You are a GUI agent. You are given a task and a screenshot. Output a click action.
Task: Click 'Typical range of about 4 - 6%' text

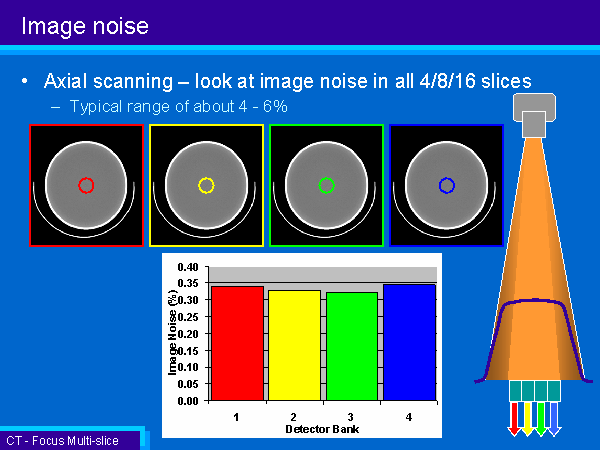click(x=178, y=106)
